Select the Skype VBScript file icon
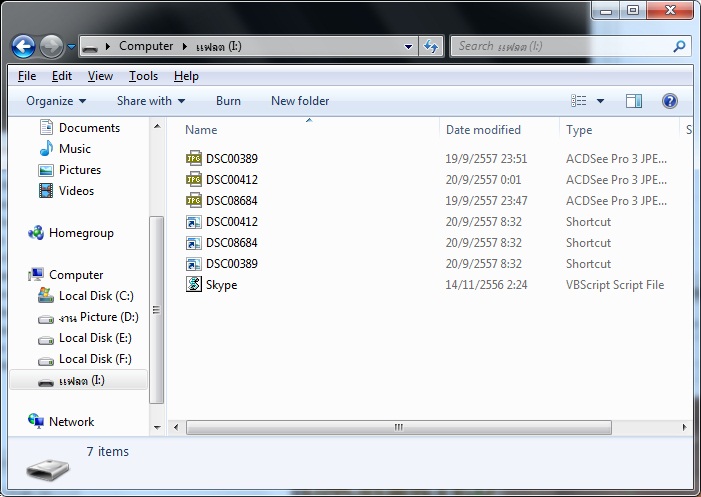This screenshot has width=701, height=497. click(x=194, y=284)
